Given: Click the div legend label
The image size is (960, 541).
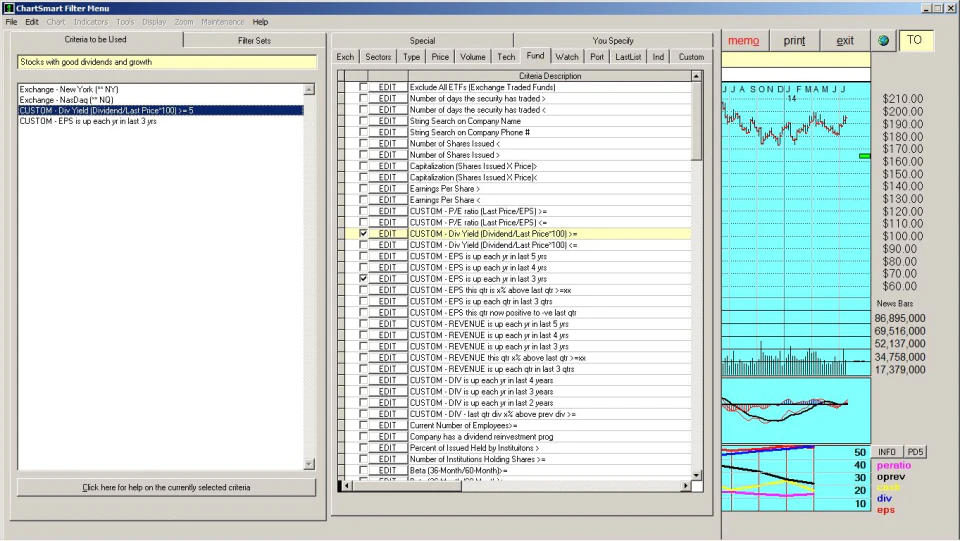Looking at the screenshot, I should (884, 498).
